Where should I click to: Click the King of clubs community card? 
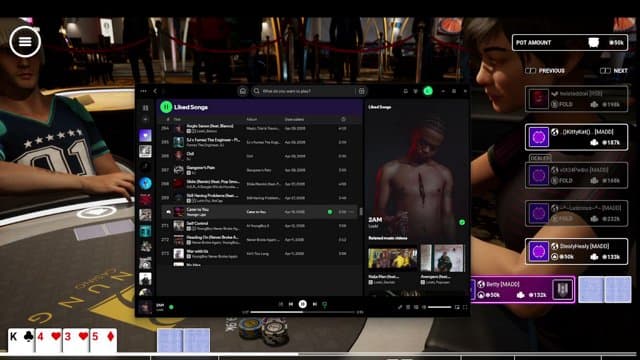(21, 340)
